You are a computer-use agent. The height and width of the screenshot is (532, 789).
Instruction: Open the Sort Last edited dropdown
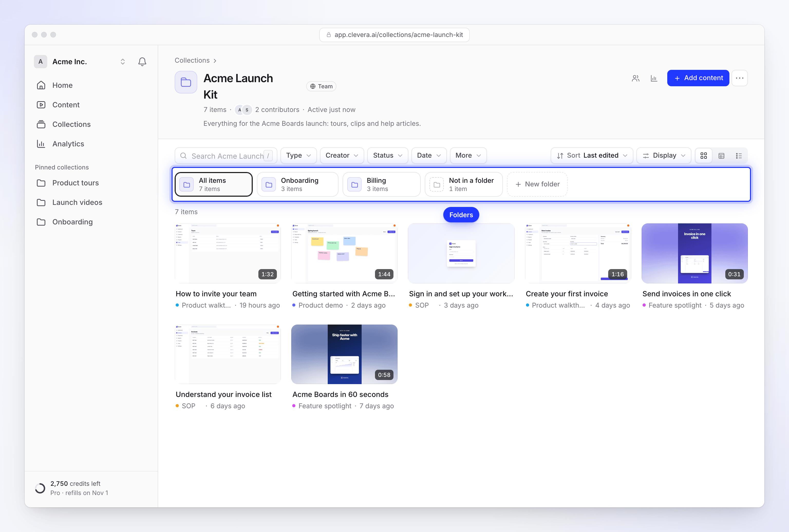591,155
